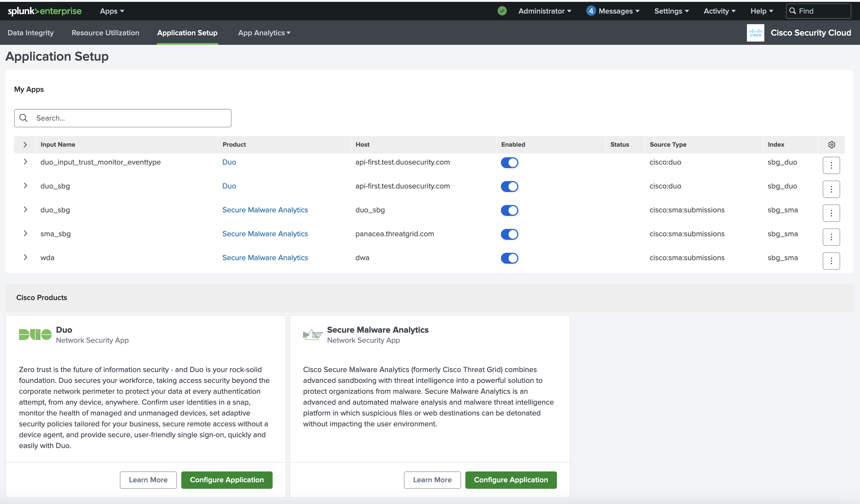Click Configure Application for Duo
This screenshot has height=504, width=860.
[227, 480]
